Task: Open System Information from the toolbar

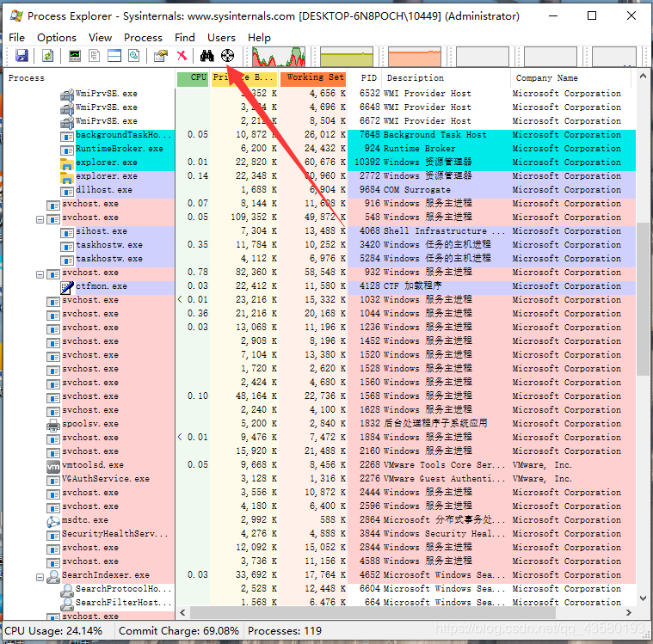Action: (x=75, y=55)
